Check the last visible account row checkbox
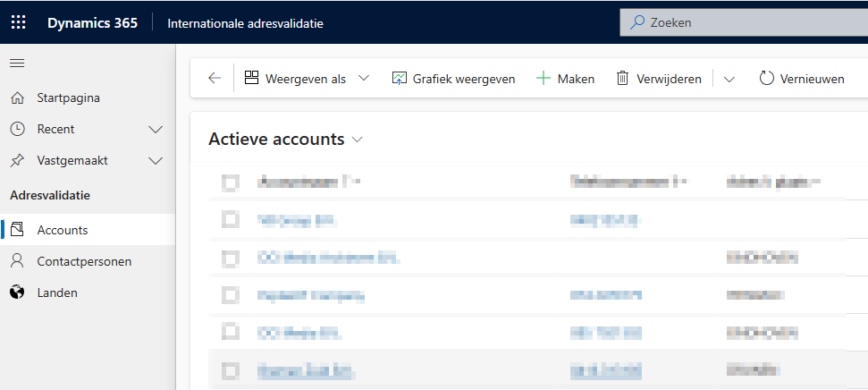 coord(230,369)
